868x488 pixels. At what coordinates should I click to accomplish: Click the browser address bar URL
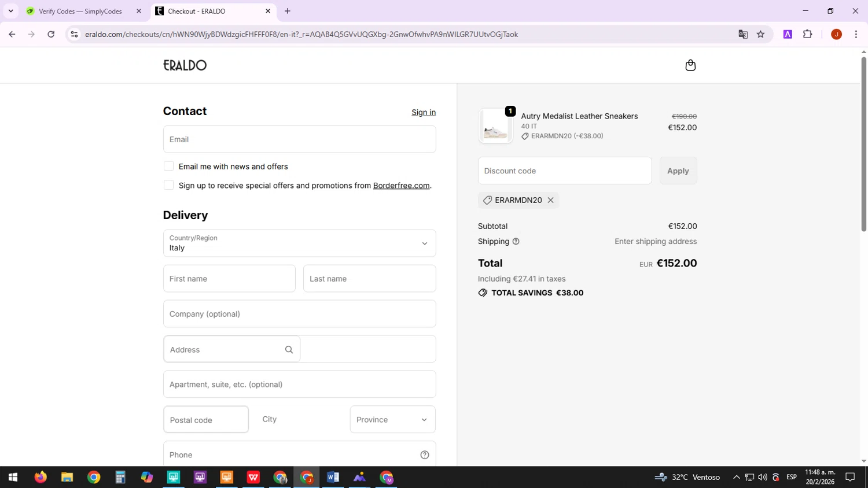pyautogui.click(x=301, y=34)
